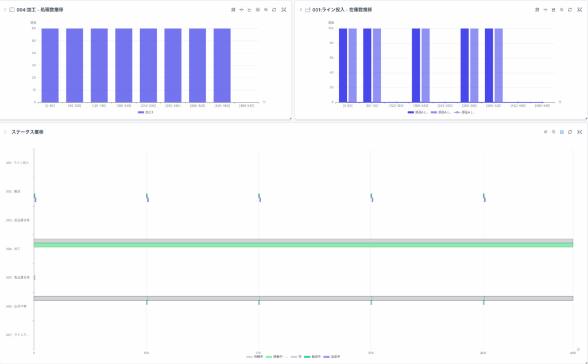Expand 001:ライン投入 在庫数推移 chart to fullscreen

[579, 10]
